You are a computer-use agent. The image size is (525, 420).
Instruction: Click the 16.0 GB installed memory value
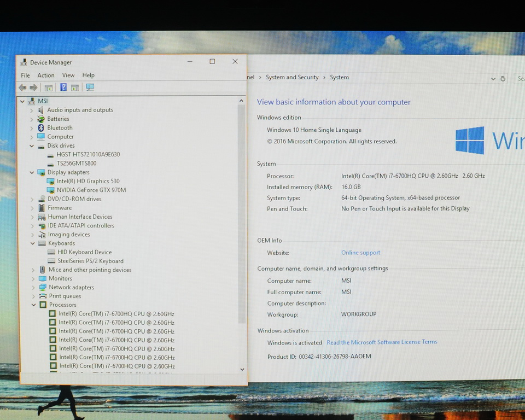pos(351,187)
